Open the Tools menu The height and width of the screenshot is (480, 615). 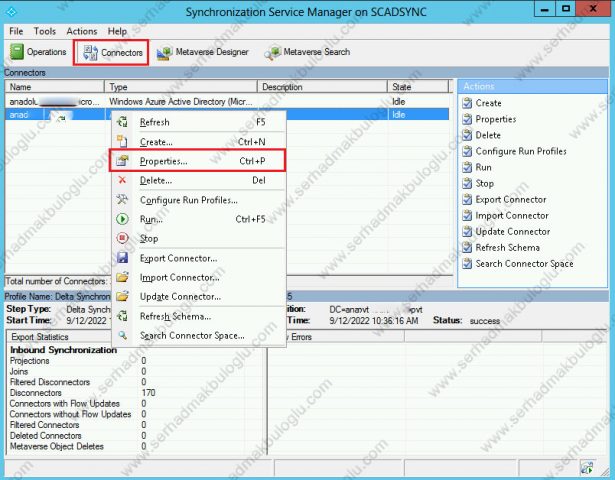pyautogui.click(x=45, y=31)
